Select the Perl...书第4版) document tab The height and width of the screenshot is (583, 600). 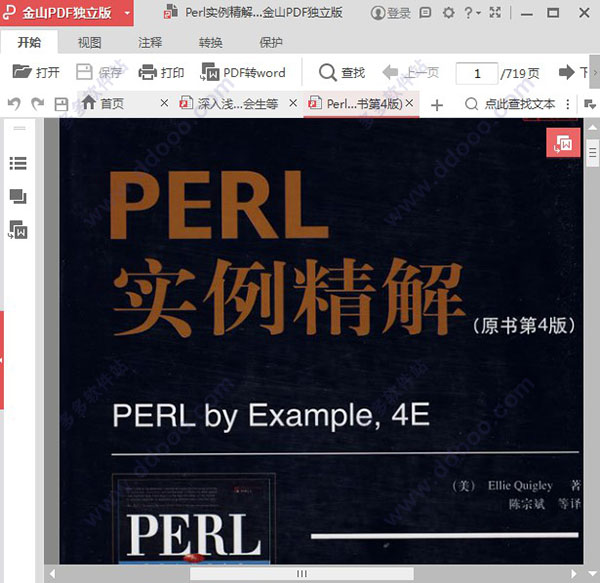[x=356, y=103]
